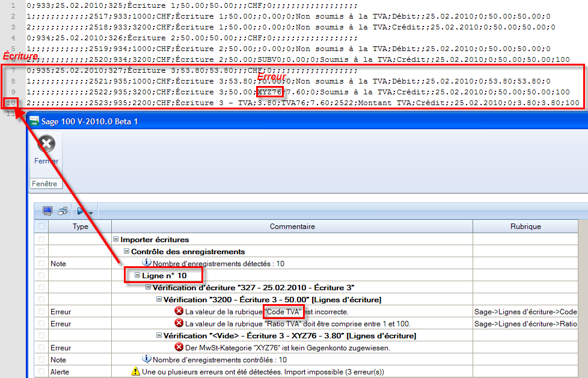Viewport: 588px width, 378px height.
Task: Sort by the Commentaire column header
Action: [x=292, y=227]
